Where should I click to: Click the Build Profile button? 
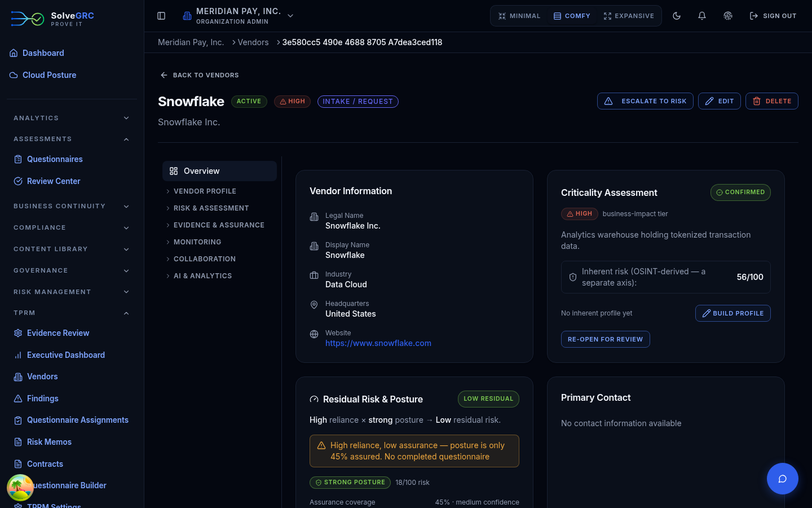pos(733,313)
